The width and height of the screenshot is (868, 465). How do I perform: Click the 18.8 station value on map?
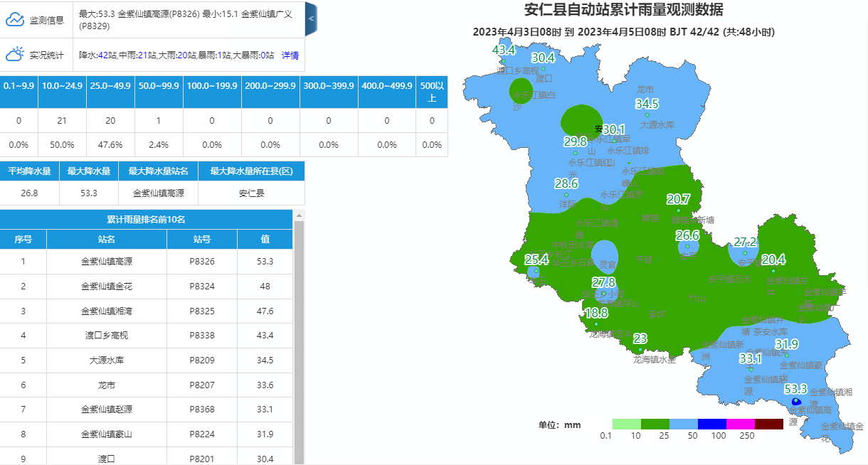click(596, 313)
